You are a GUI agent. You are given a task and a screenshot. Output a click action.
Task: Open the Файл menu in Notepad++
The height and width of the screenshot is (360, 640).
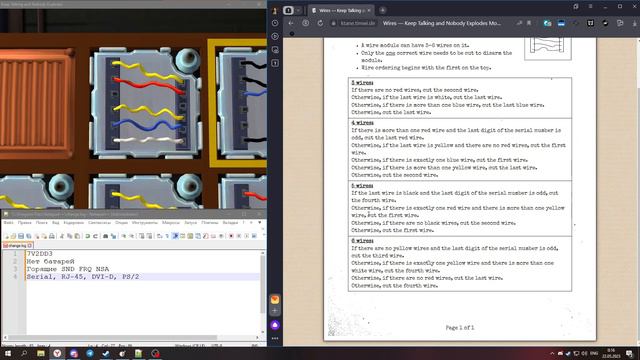coord(9,223)
